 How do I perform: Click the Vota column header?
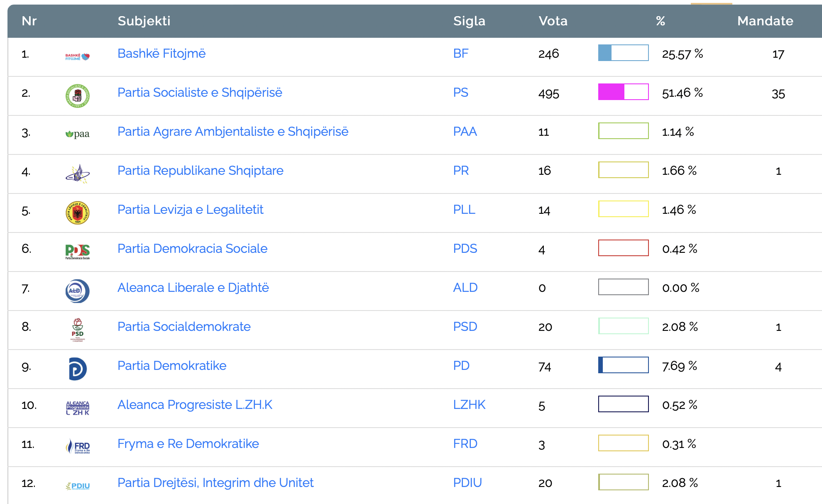(x=553, y=21)
